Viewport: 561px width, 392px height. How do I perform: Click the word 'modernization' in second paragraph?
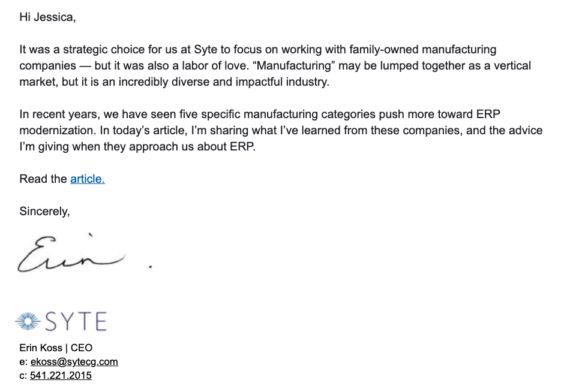(x=57, y=131)
